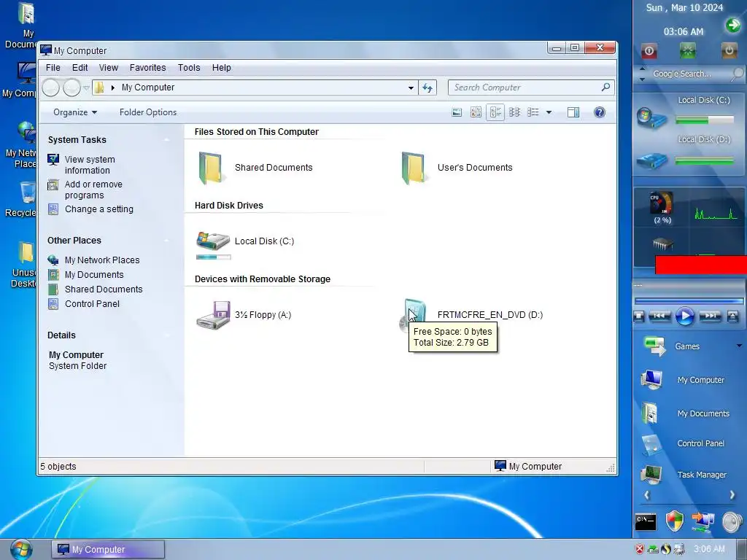Go forward with the Forward button

coord(72,87)
